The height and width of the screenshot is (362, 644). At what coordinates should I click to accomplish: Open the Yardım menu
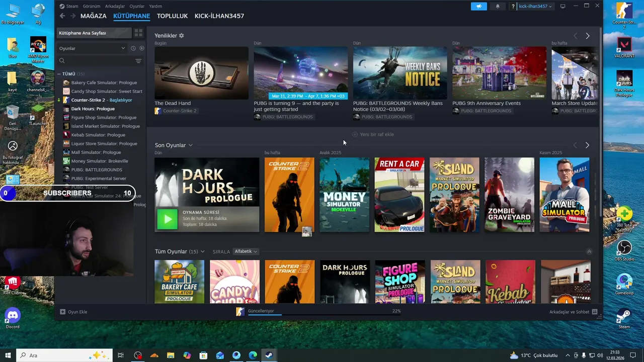tap(155, 6)
